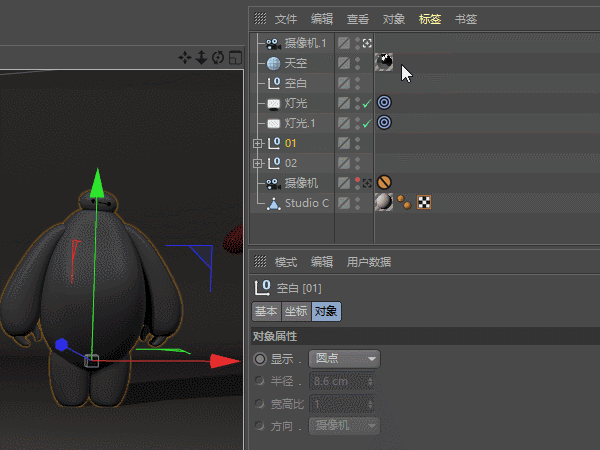Image resolution: width=600 pixels, height=450 pixels.
Task: Open the 模式 menu in attribute manager
Action: [285, 262]
